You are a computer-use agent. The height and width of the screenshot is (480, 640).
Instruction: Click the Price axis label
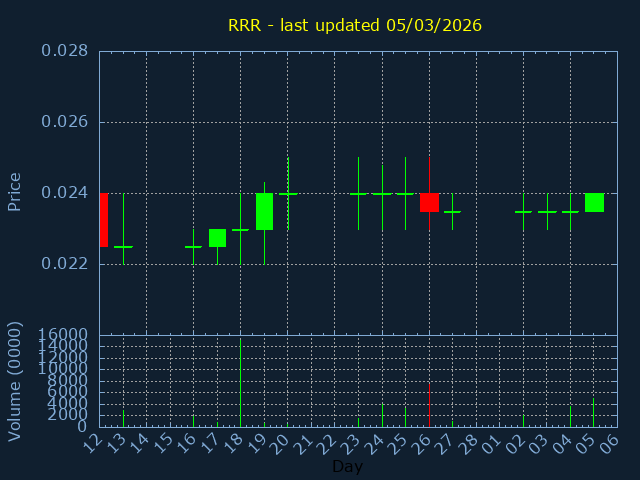(x=15, y=191)
